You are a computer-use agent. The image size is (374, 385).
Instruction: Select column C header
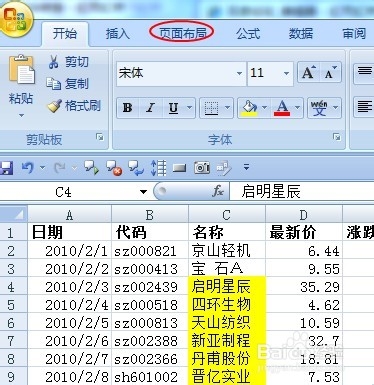(227, 215)
